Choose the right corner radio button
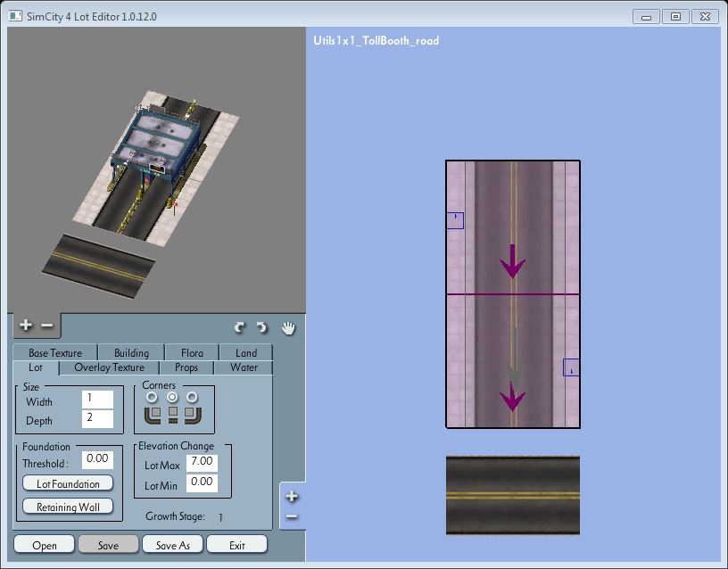This screenshot has height=569, width=728. 192,397
